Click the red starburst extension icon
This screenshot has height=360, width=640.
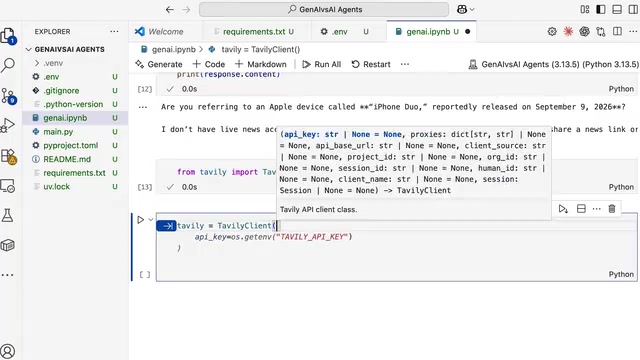568,31
